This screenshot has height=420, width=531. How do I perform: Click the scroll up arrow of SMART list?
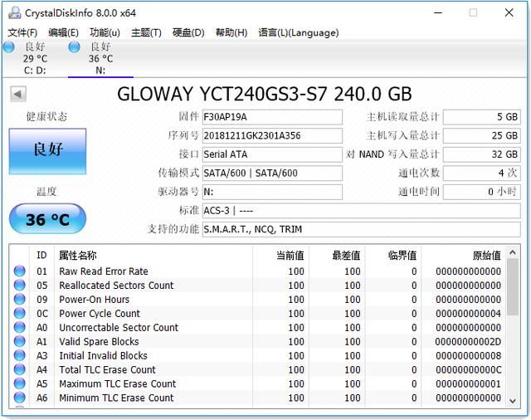(x=513, y=252)
